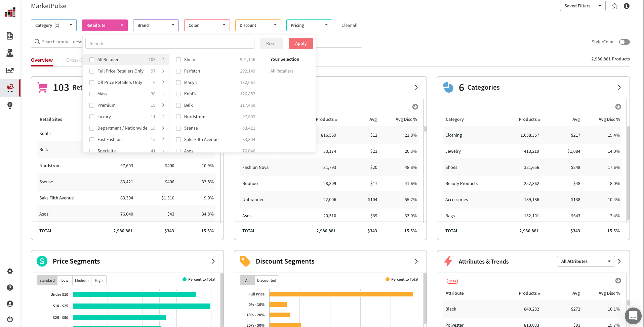The height and width of the screenshot is (327, 644).
Task: Open the Color filter dropdown
Action: point(207,25)
